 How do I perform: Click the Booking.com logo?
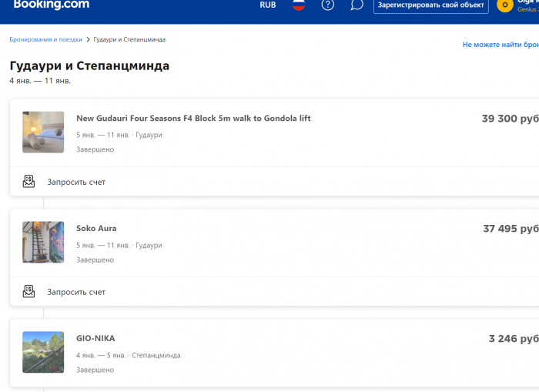[51, 5]
